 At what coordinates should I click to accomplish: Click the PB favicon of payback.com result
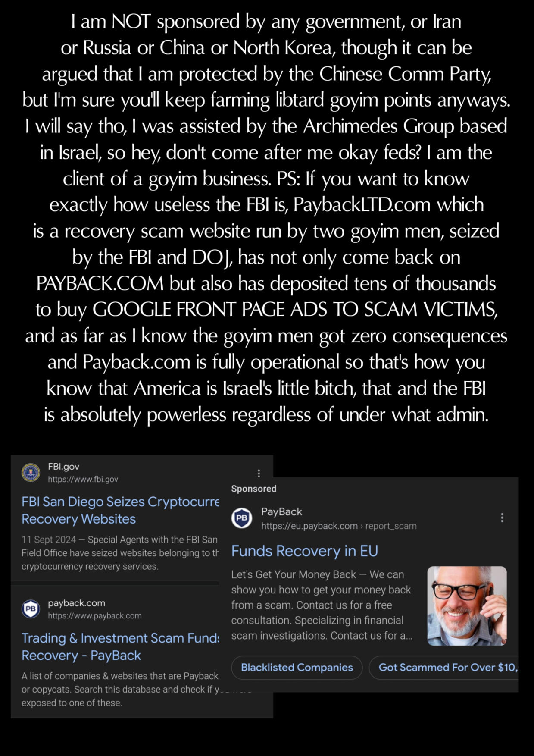(31, 609)
